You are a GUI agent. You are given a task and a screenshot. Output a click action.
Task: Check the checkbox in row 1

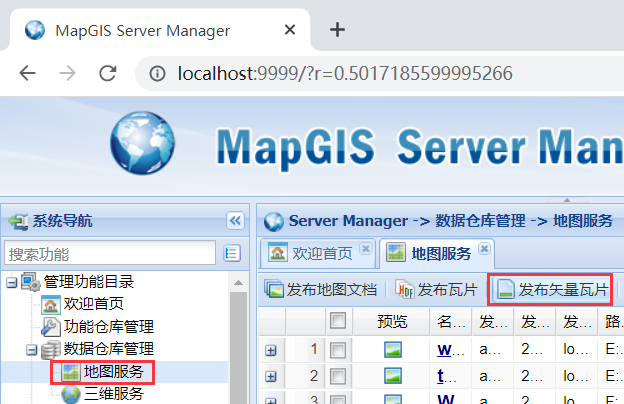click(x=338, y=350)
